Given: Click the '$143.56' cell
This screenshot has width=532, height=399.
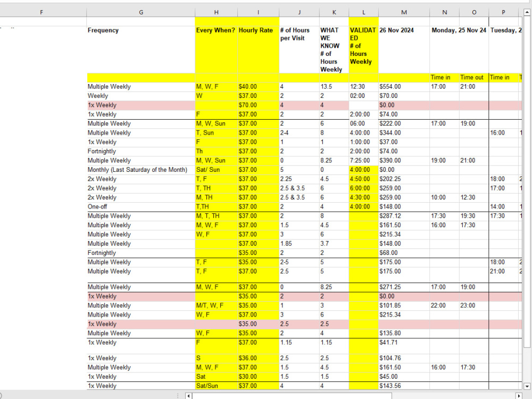Looking at the screenshot, I should [x=404, y=386].
